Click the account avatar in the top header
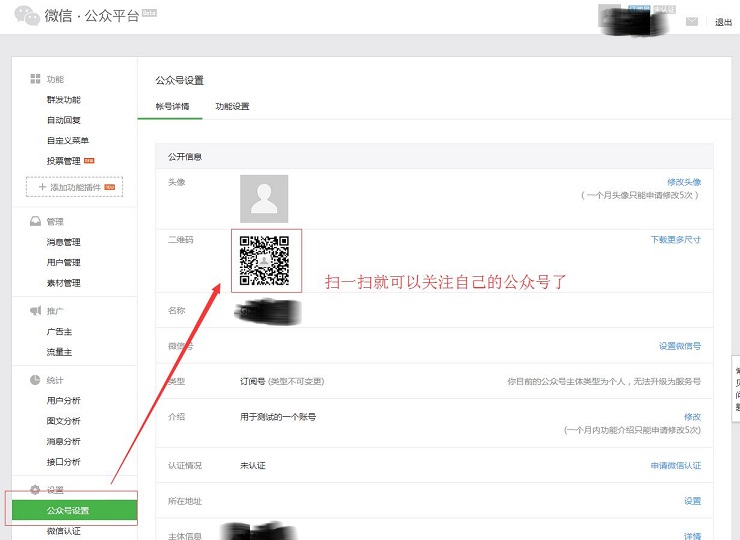Image resolution: width=740 pixels, height=540 pixels. click(610, 16)
